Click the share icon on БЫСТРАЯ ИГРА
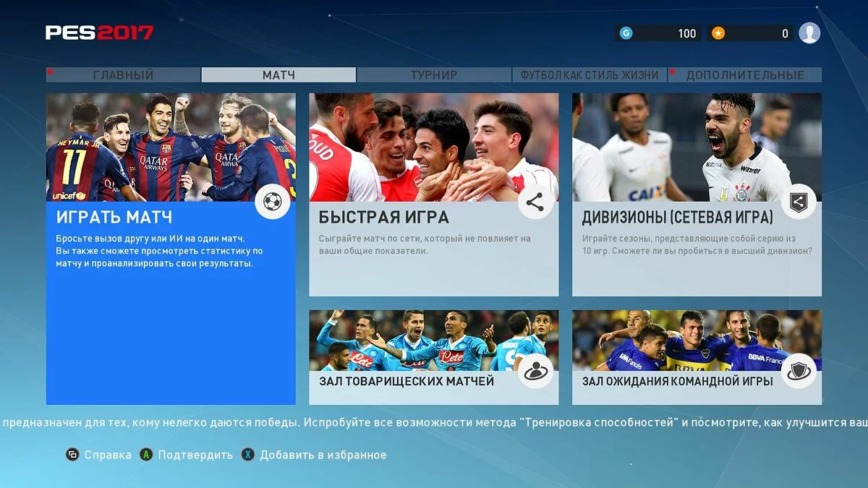This screenshot has width=868, height=488. coord(535,202)
